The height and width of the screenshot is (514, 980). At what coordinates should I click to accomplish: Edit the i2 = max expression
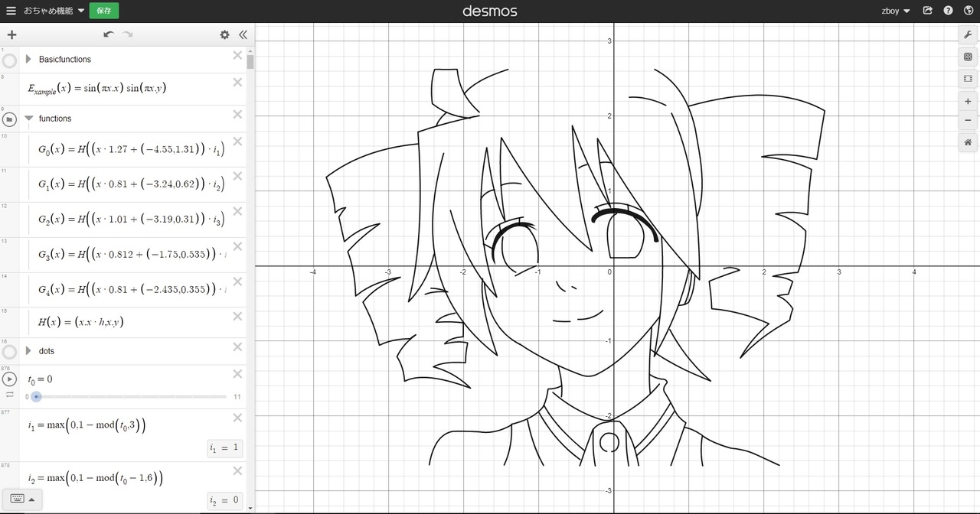[x=94, y=479]
